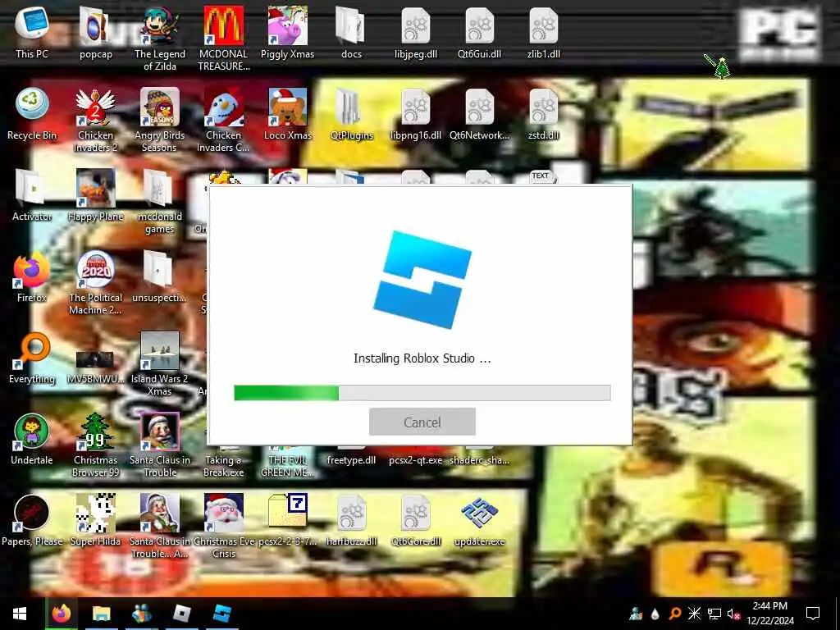Image resolution: width=840 pixels, height=630 pixels.
Task: Open the taskbar clock and date
Action: pos(769,614)
